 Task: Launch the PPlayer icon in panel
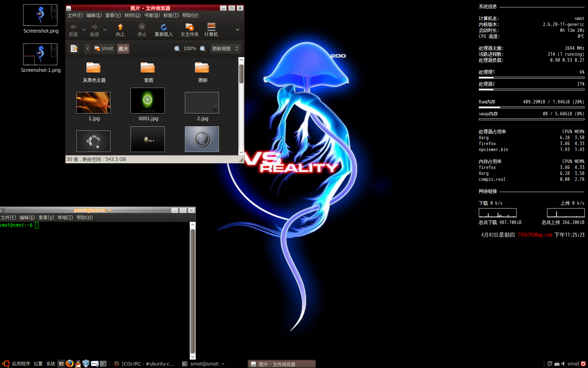pos(94,363)
